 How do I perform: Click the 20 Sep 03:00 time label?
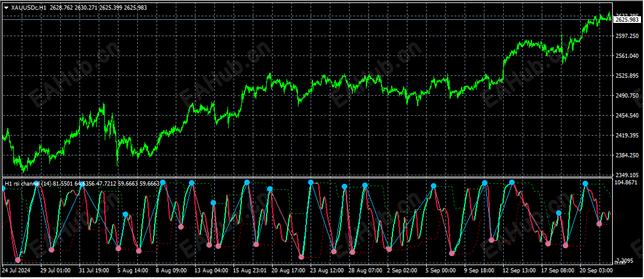coord(595,271)
